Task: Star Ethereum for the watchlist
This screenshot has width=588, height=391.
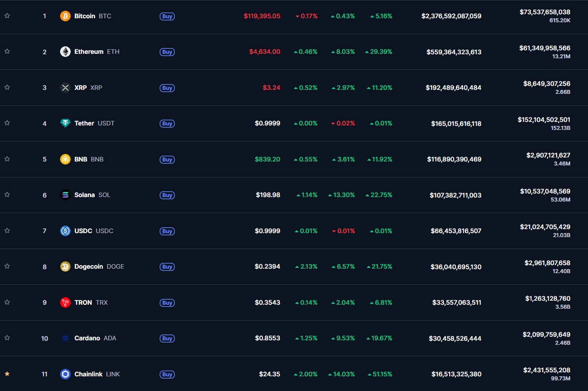Action: 7,51
